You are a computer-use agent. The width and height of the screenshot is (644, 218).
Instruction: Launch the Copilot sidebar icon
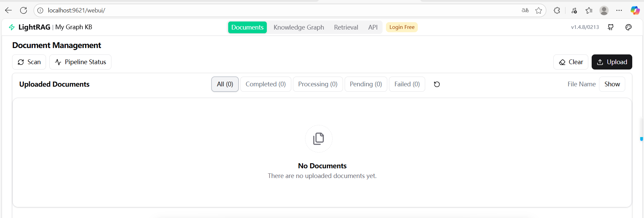(635, 10)
